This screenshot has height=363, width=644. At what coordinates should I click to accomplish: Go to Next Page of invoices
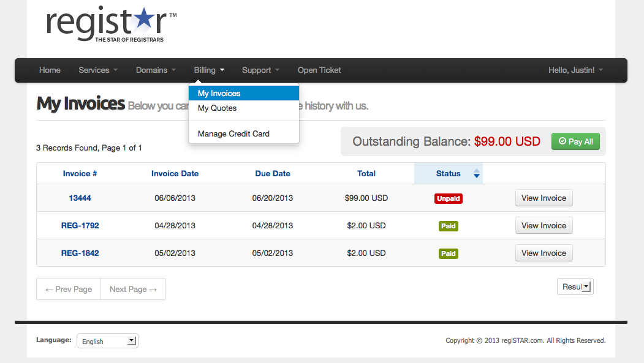point(133,290)
